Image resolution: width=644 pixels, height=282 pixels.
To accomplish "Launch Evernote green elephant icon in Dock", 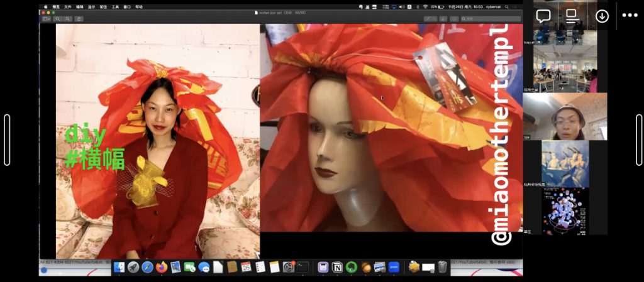I will pos(351,268).
